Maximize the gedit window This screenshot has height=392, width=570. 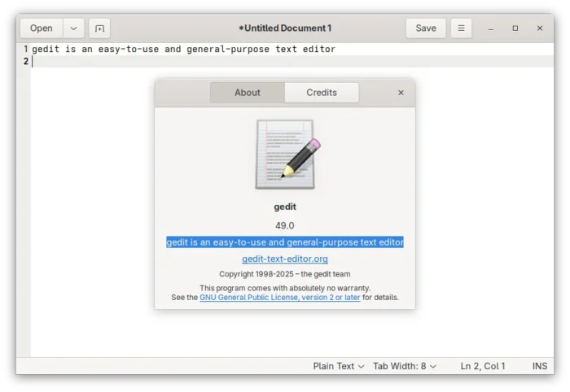tap(515, 28)
